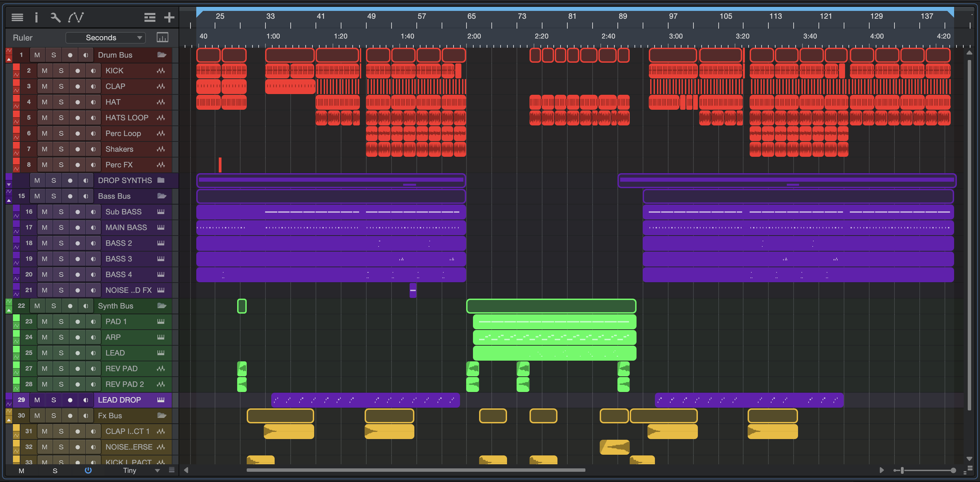The height and width of the screenshot is (482, 980).
Task: Collapse the Synth Bus folder triangle
Action: (x=9, y=310)
